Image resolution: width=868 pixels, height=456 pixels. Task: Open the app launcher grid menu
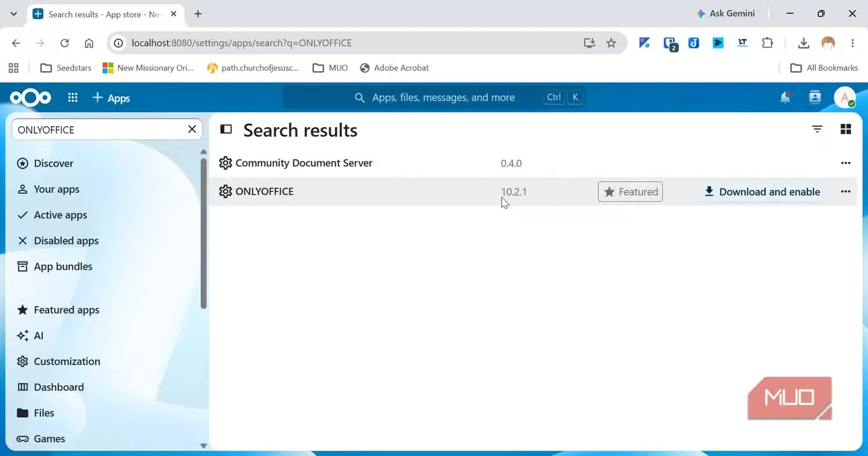click(72, 98)
